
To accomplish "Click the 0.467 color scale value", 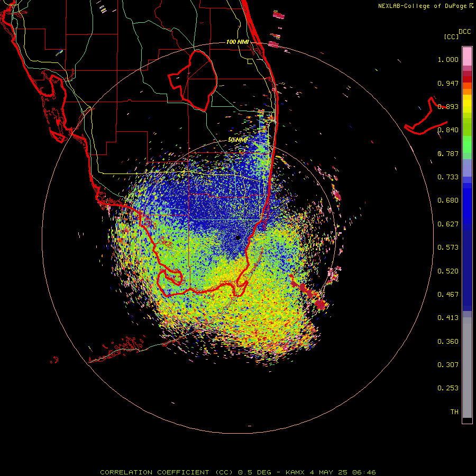I will pyautogui.click(x=448, y=295).
